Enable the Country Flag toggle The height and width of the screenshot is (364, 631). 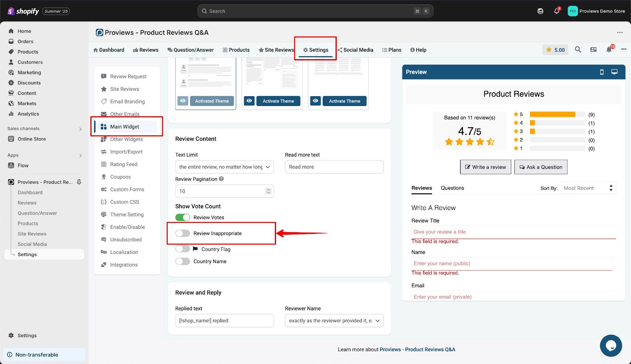(x=183, y=249)
